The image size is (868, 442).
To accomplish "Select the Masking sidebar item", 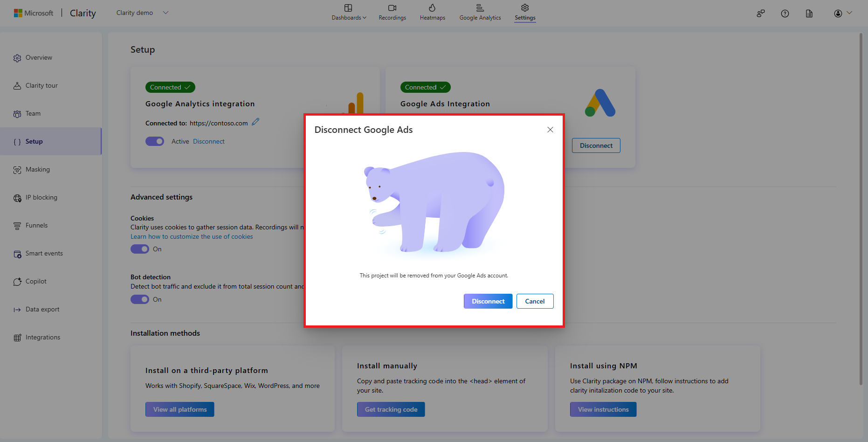I will coord(37,169).
